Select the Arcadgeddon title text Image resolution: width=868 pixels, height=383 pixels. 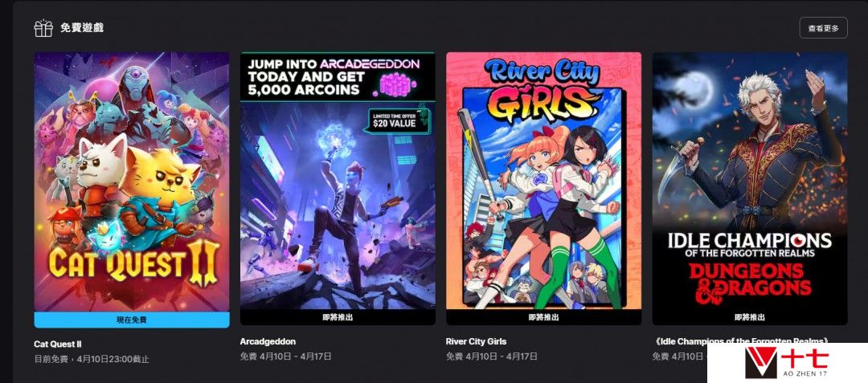coord(268,341)
